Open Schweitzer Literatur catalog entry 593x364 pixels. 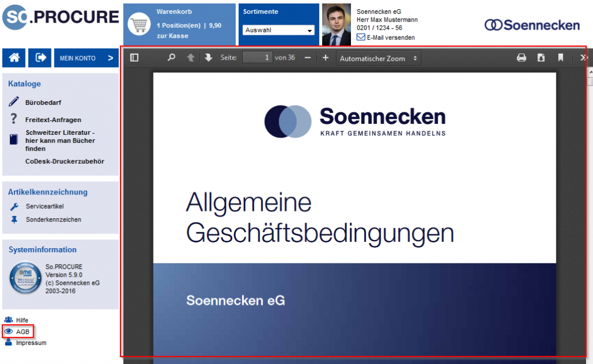pyautogui.click(x=60, y=141)
